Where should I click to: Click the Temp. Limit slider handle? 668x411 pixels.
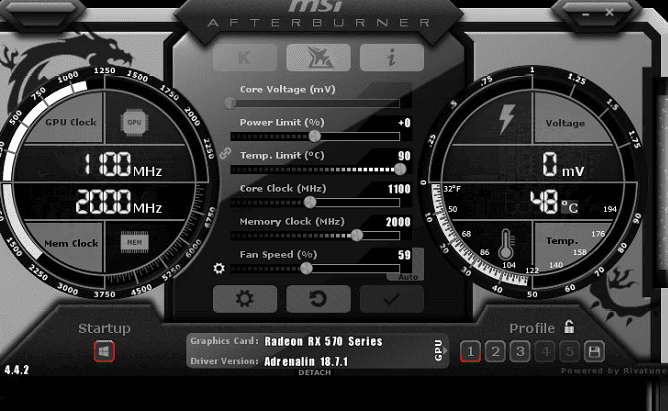pos(400,170)
